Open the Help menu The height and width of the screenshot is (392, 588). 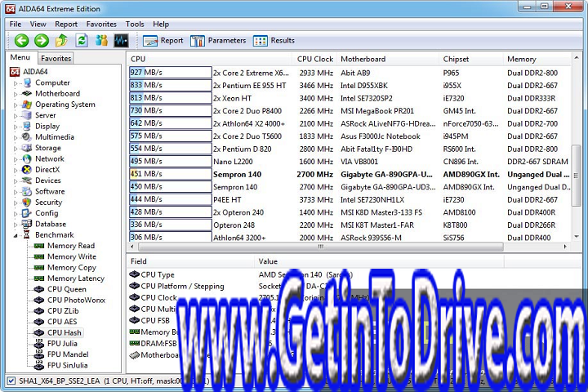coord(161,24)
